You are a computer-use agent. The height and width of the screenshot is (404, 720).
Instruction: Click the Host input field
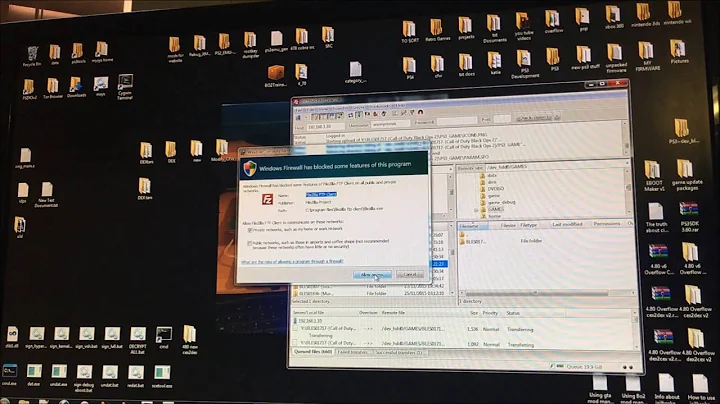tap(326, 126)
